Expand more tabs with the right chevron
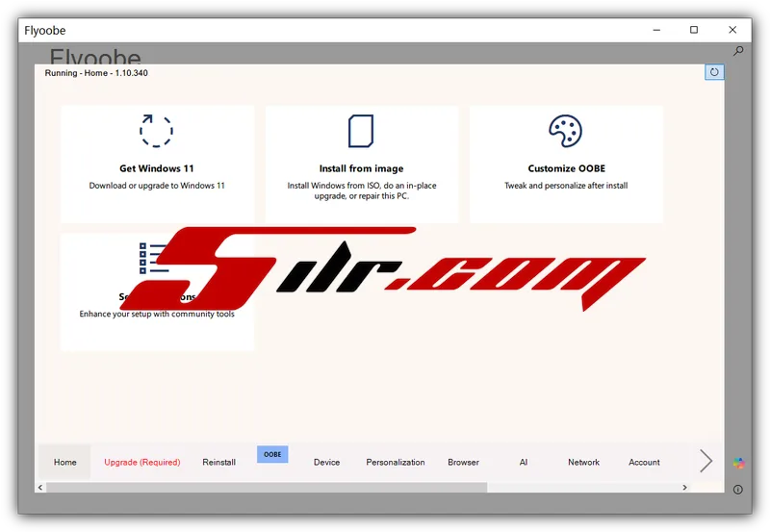The width and height of the screenshot is (770, 532). pos(706,462)
